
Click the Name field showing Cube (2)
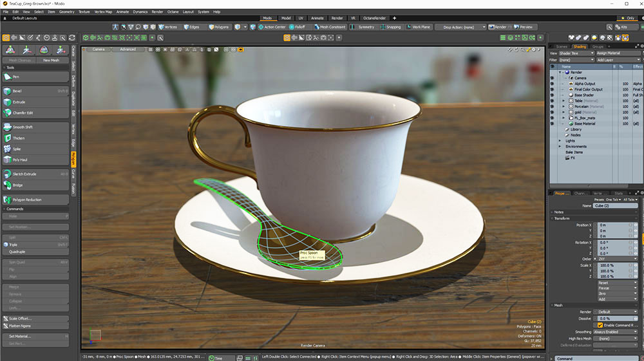[615, 205]
